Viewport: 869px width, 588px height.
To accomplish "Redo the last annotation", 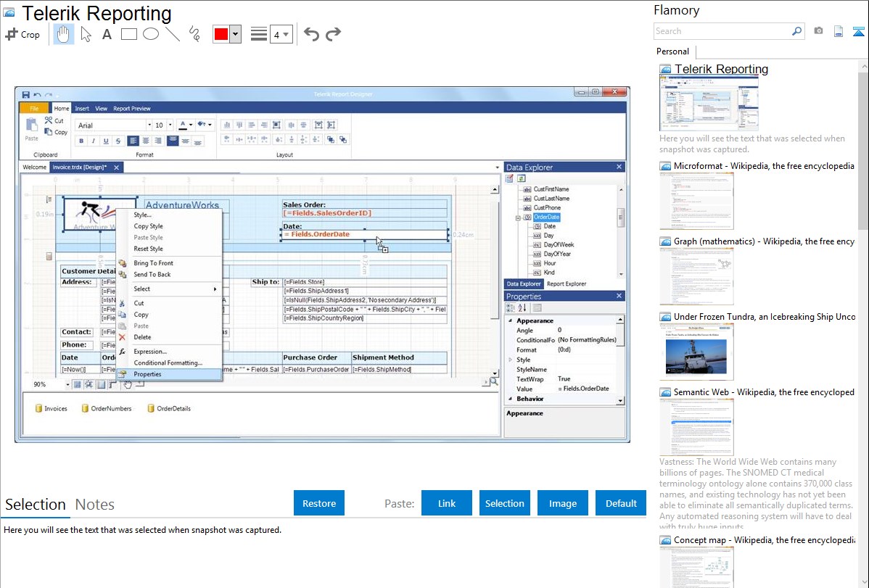I will pos(333,34).
